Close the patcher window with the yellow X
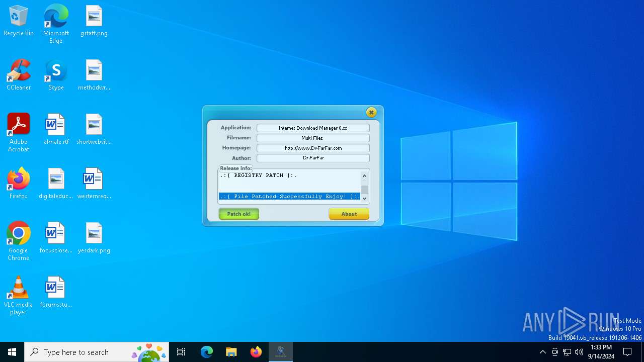644x362 pixels. point(371,112)
